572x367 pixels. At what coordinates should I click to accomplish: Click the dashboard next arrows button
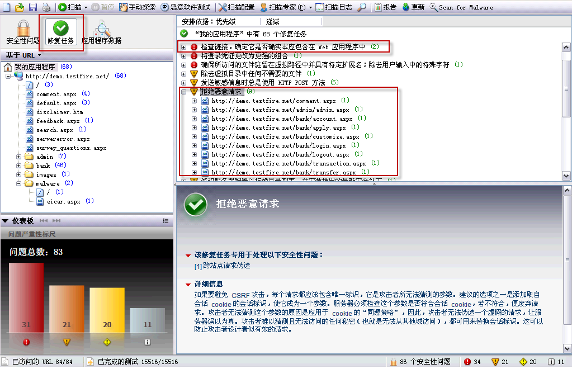pyautogui.click(x=56, y=221)
